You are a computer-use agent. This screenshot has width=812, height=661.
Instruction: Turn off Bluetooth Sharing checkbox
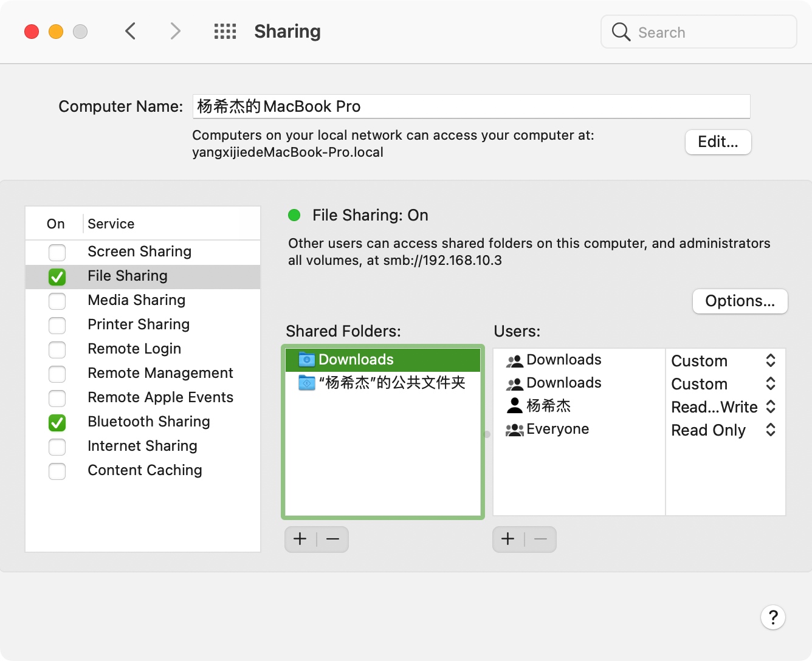point(57,422)
